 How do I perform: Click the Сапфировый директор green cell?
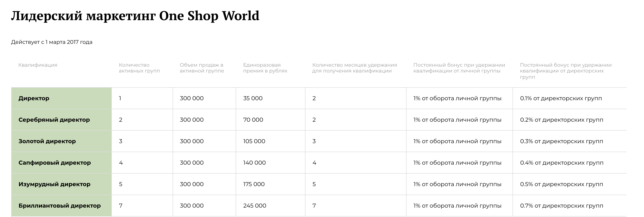[61, 163]
